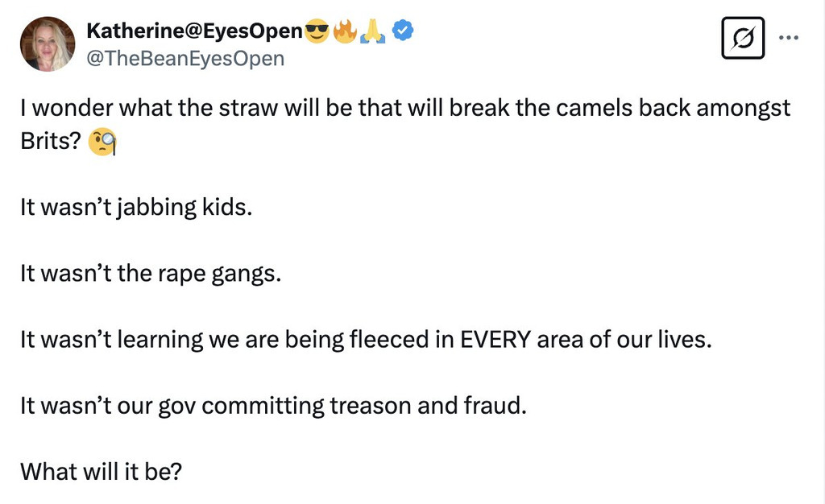Click the monocle face emoji after "Brits?"
This screenshot has height=504, width=825.
coord(104,143)
